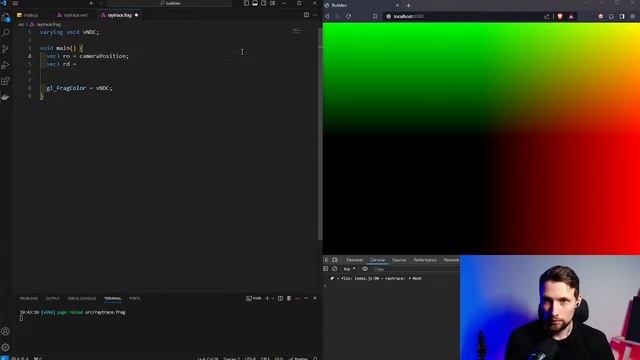Open the DevTools 'top' context dropdown
Viewport: 640px width, 360px height.
[x=349, y=269]
